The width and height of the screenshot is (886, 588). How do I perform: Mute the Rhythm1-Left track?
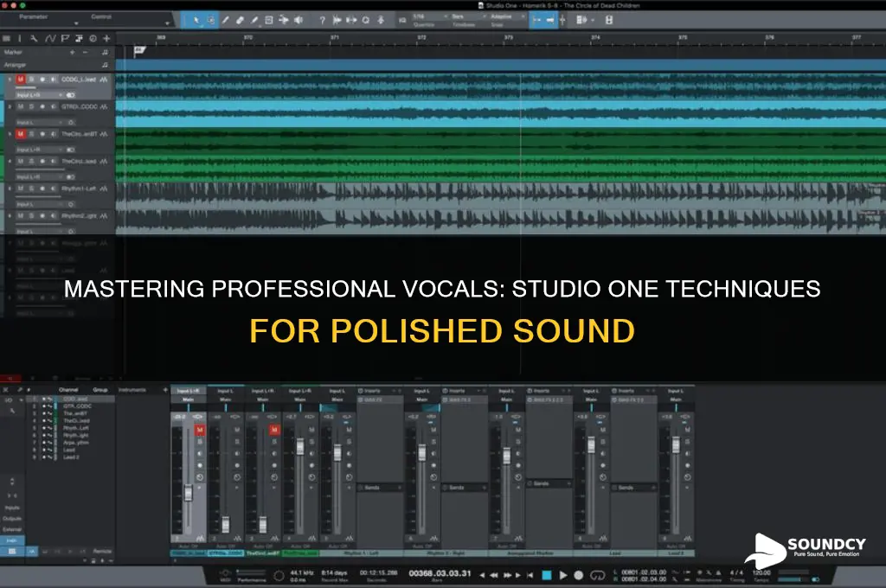pos(21,189)
